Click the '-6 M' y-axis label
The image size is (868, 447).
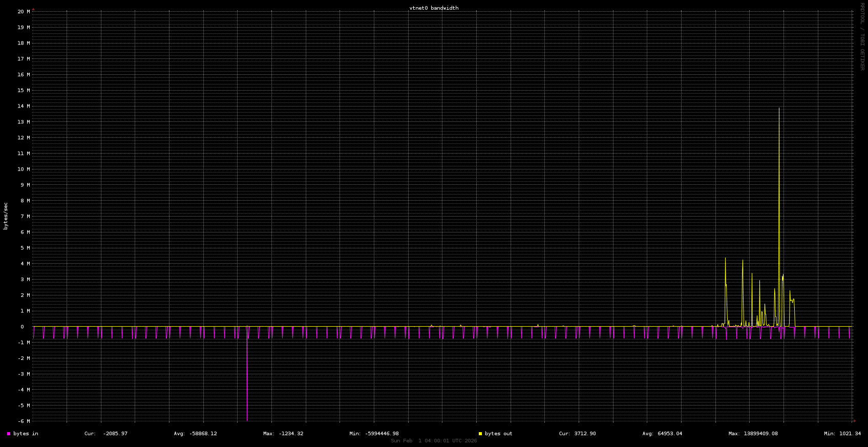(x=24, y=421)
